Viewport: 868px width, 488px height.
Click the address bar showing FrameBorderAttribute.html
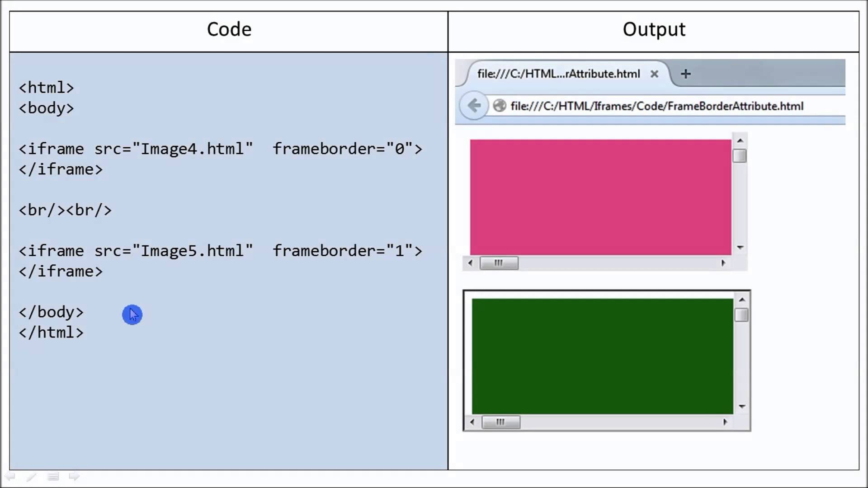[x=656, y=106]
